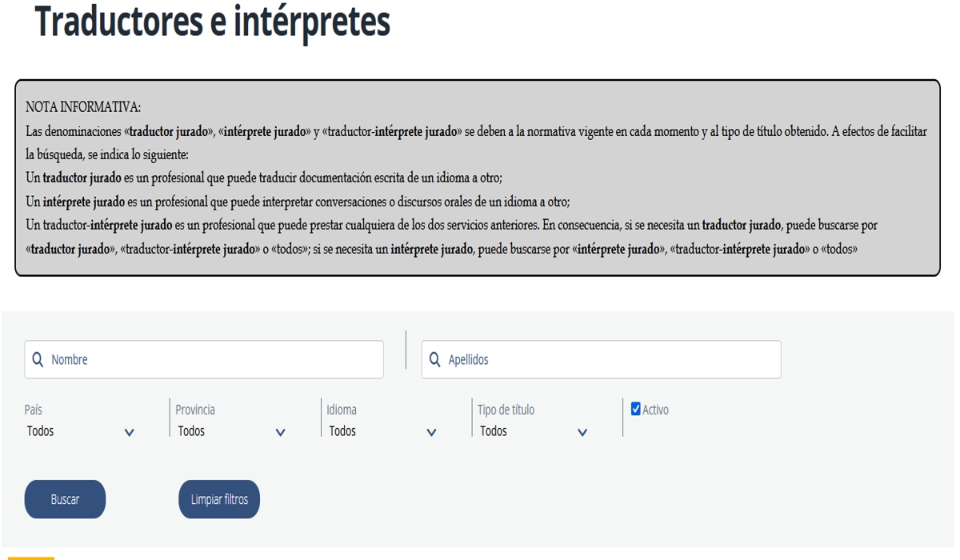Click the chevron arrow under Idioma
Screen dimensions: 960x560
click(x=432, y=433)
